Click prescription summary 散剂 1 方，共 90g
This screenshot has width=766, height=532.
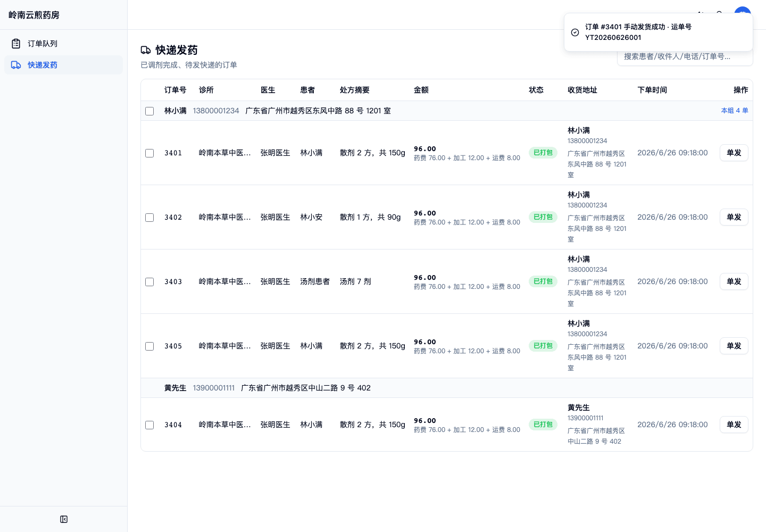click(x=370, y=217)
